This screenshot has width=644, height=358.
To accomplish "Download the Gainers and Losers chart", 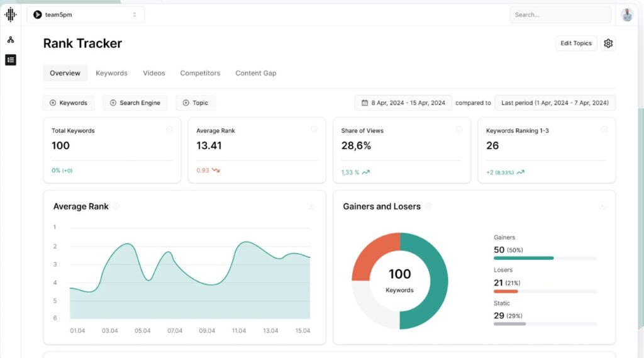I will click(602, 206).
